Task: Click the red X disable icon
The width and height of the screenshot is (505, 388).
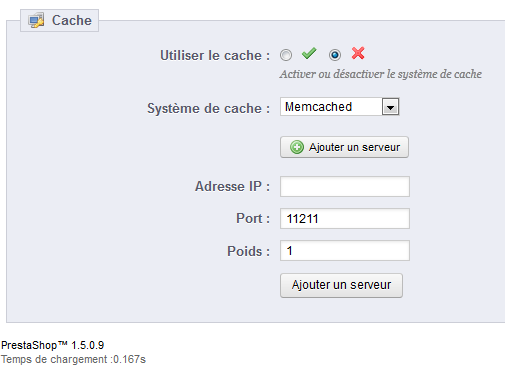Action: (x=358, y=53)
